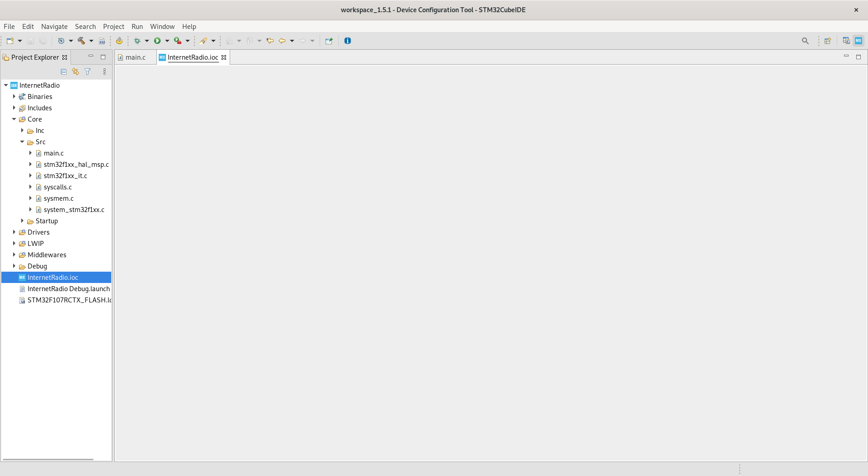Open the Debug dropdown arrow
This screenshot has height=476, width=868.
147,41
